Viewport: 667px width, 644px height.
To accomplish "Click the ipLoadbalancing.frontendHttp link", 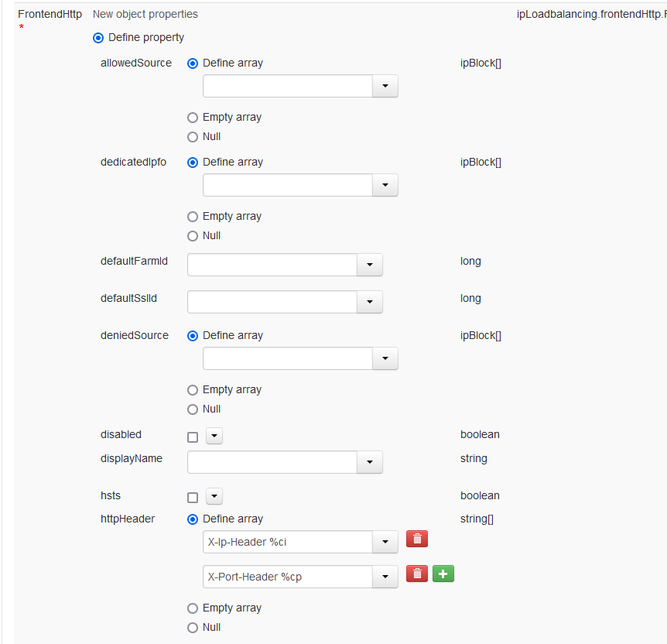I will (x=590, y=14).
